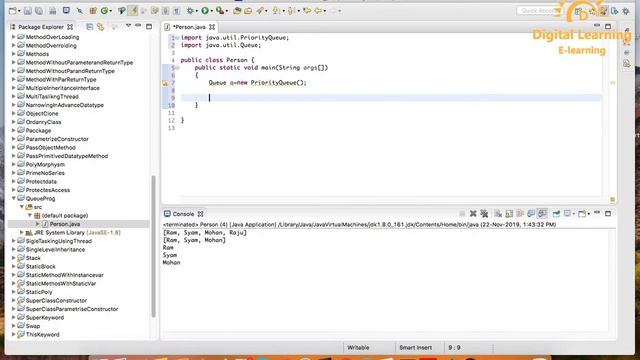Viewport: 640px width, 360px height.
Task: Select the MethodOverLoading project
Action: coord(52,37)
